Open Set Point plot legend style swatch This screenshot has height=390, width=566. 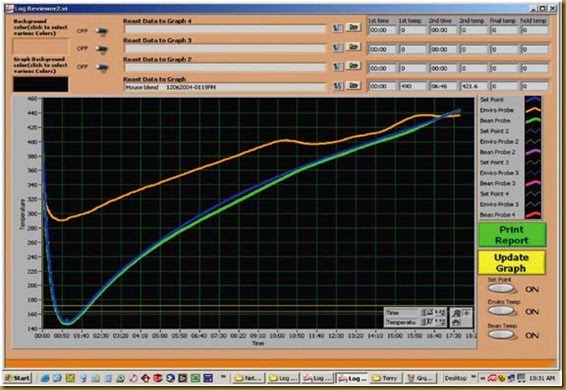tap(533, 100)
